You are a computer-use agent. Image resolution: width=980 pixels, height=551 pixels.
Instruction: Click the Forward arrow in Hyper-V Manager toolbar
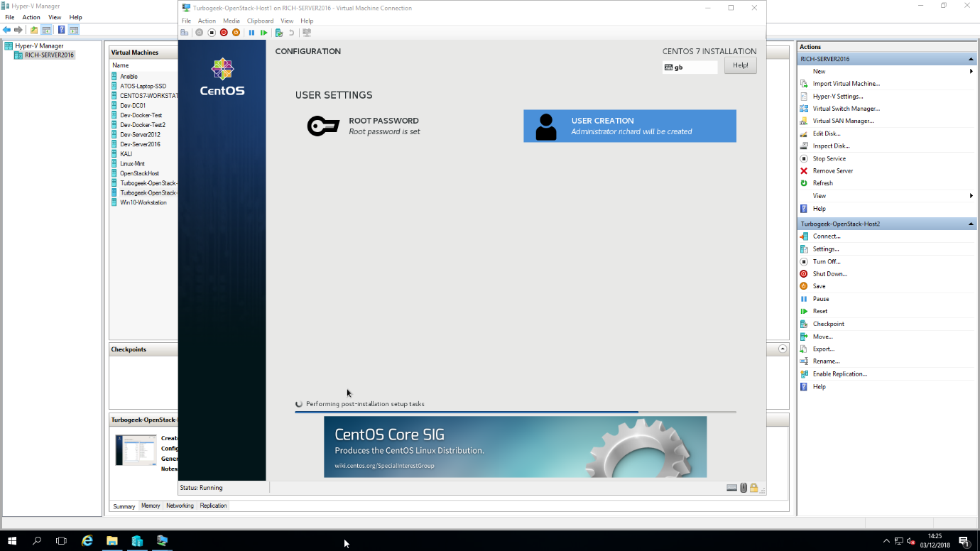[x=18, y=30]
